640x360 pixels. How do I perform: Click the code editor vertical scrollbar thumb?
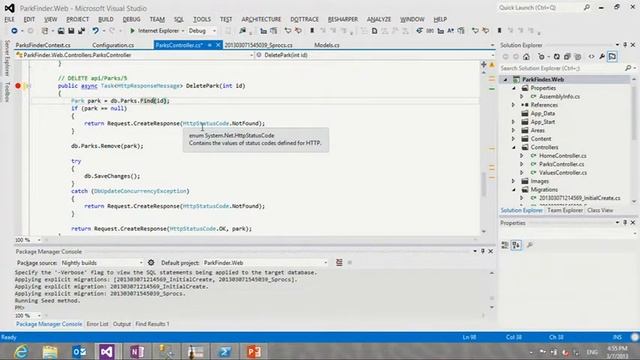point(484,184)
